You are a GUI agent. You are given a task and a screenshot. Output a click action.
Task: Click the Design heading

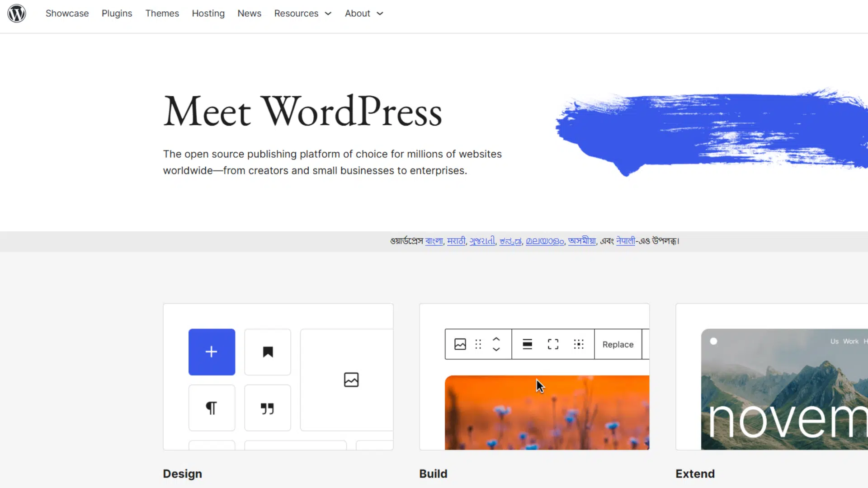182,474
